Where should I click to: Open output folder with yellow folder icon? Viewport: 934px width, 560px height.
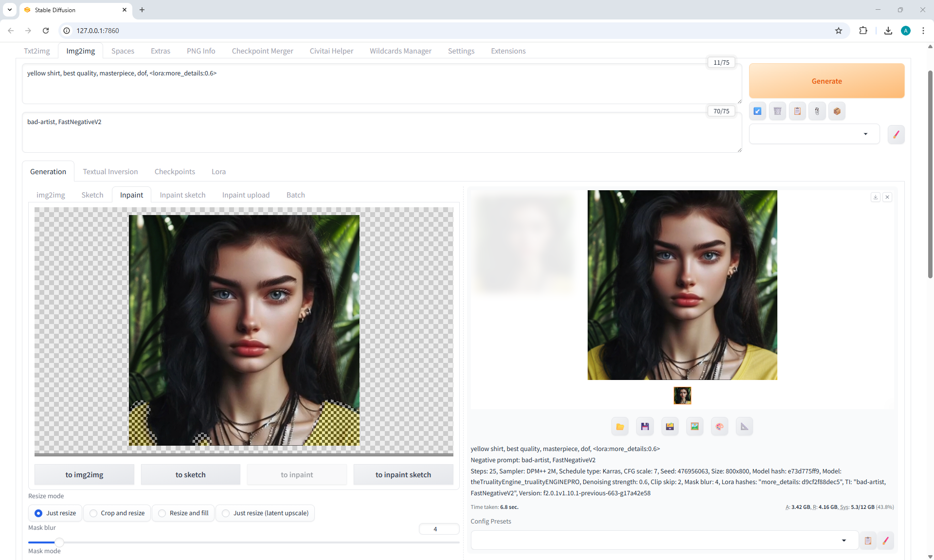pos(620,427)
